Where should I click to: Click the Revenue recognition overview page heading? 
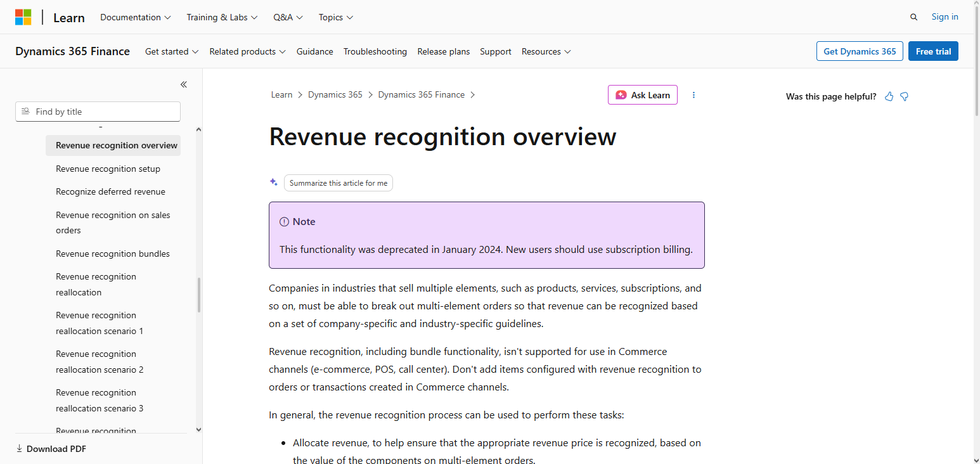[x=442, y=136]
